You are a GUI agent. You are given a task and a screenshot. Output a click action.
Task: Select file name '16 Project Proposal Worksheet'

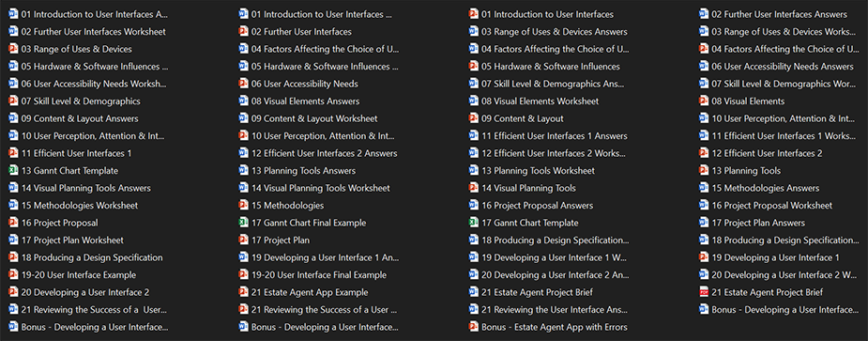(x=772, y=206)
